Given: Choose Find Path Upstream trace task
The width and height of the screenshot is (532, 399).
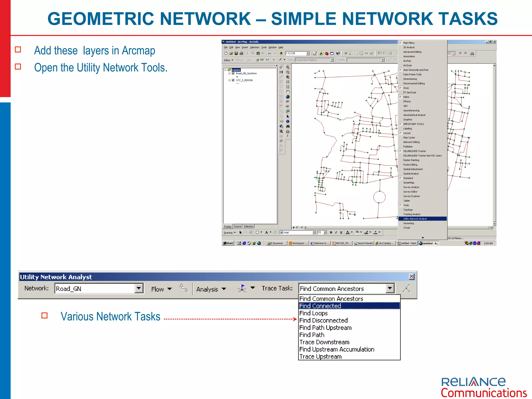Looking at the screenshot, I should click(349, 328).
